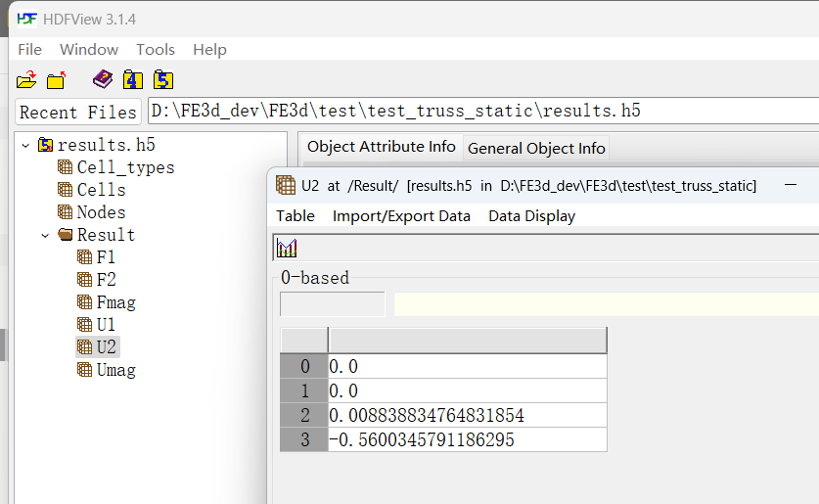Click the Close file toolbar icon

56,80
